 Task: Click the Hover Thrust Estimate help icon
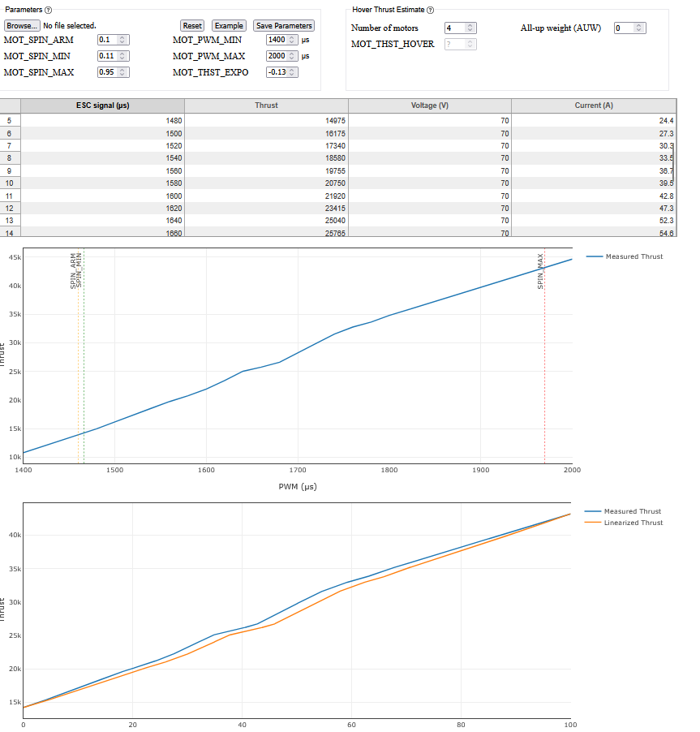[430, 10]
